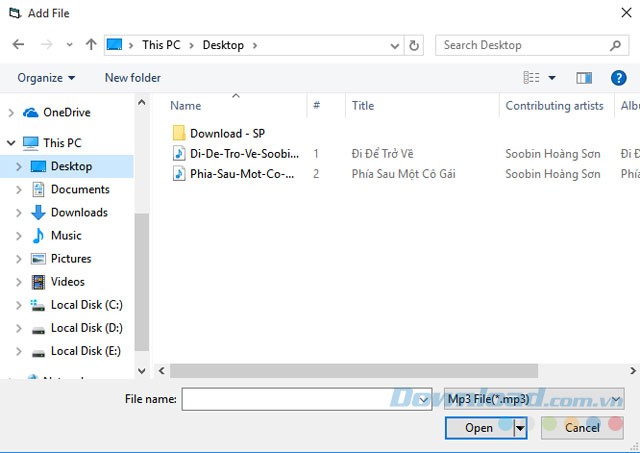Viewport: 640px width, 453px height.
Task: Change the view layout icon
Action: 531,78
